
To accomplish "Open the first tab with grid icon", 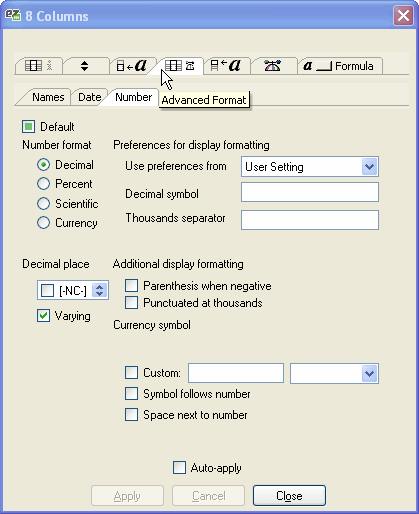I will pos(39,66).
